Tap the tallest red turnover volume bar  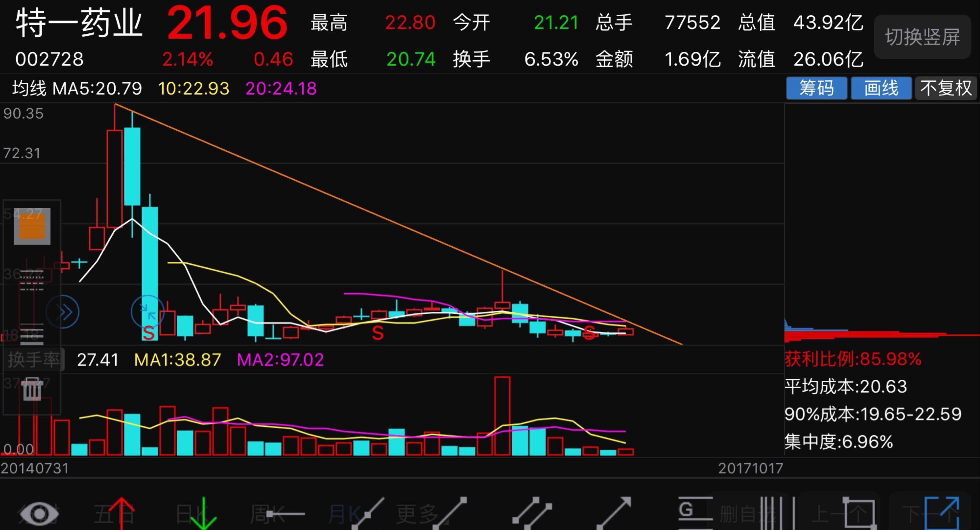coord(503,416)
